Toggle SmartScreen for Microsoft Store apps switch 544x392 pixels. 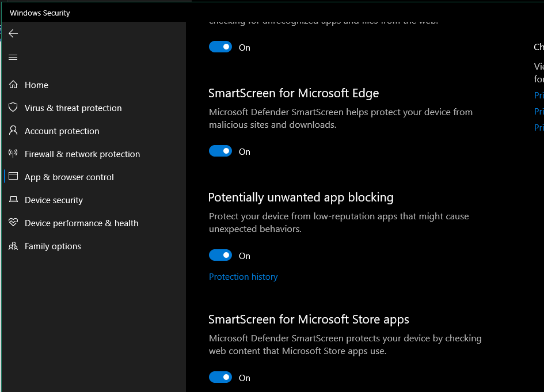point(220,378)
